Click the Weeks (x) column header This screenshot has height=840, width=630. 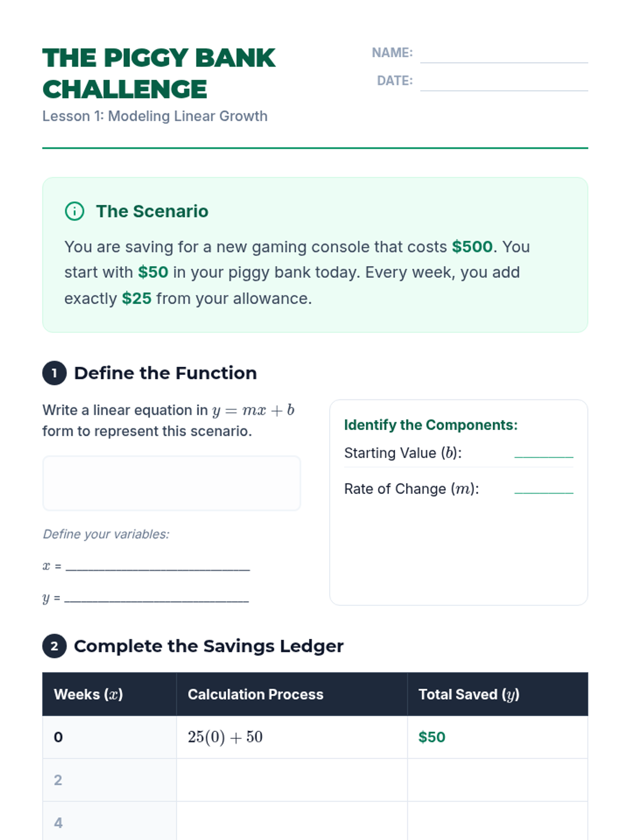coord(88,694)
